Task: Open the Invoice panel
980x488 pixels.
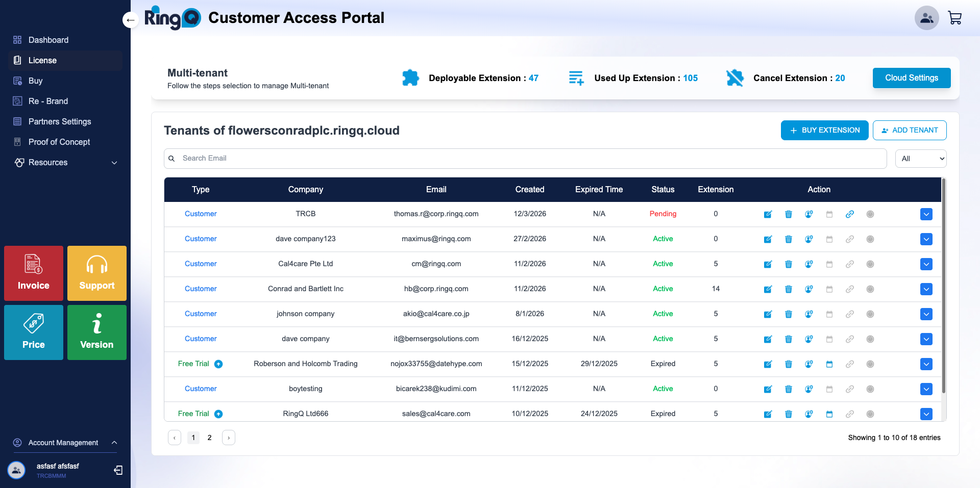Action: click(x=33, y=273)
